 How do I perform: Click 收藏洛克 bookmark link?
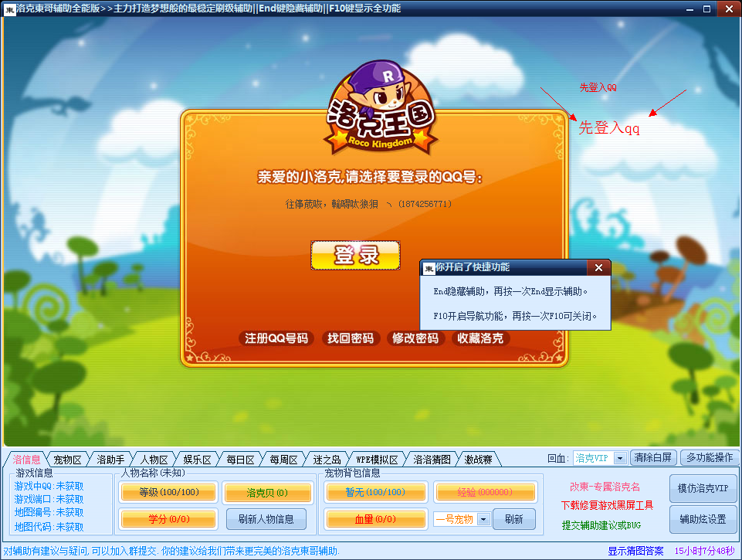[x=480, y=338]
